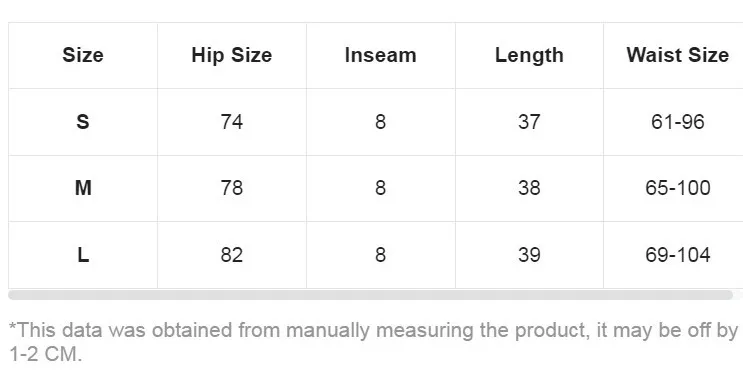Click hip size value 78
743x373 pixels.
pos(232,188)
